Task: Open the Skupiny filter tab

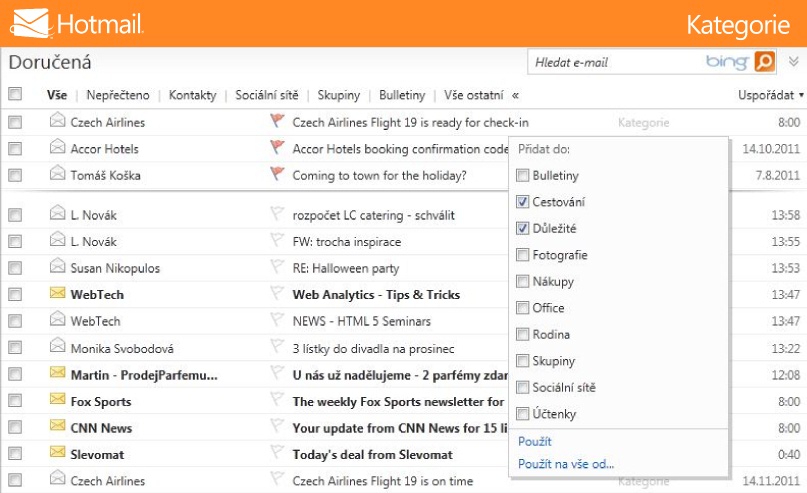Action: pyautogui.click(x=338, y=95)
